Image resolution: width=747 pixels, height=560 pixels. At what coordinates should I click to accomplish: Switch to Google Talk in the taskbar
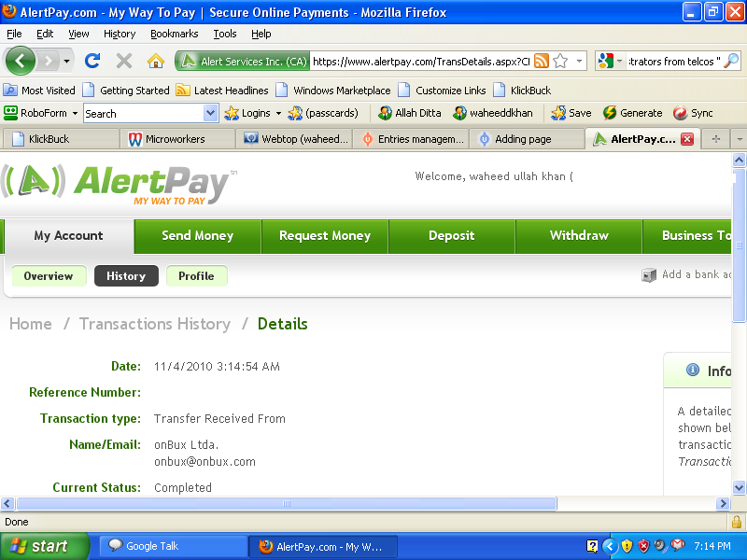tap(174, 546)
